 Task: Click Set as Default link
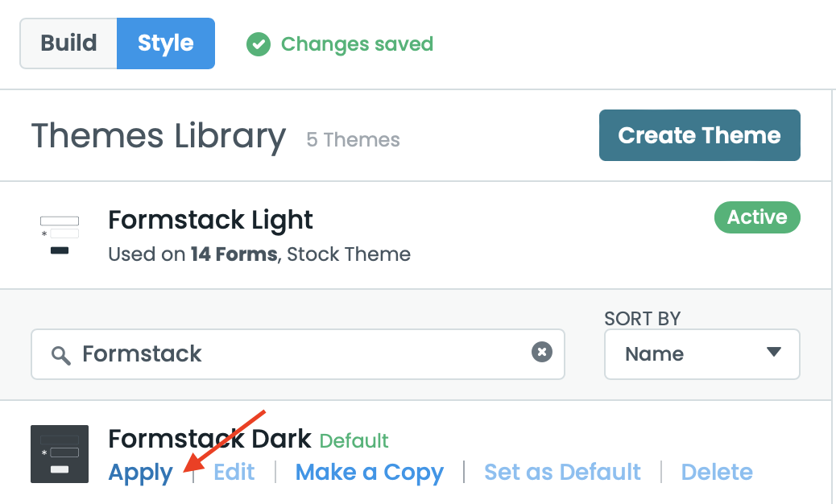click(x=562, y=473)
